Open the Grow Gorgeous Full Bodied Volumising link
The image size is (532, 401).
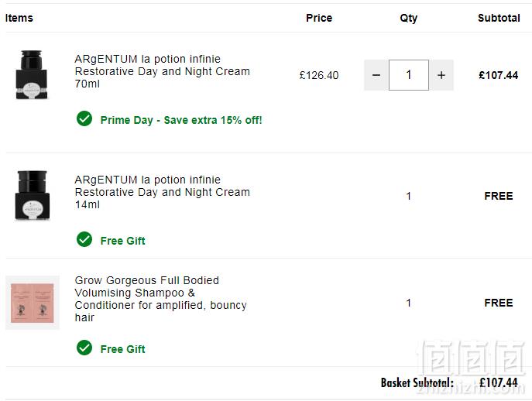[160, 299]
